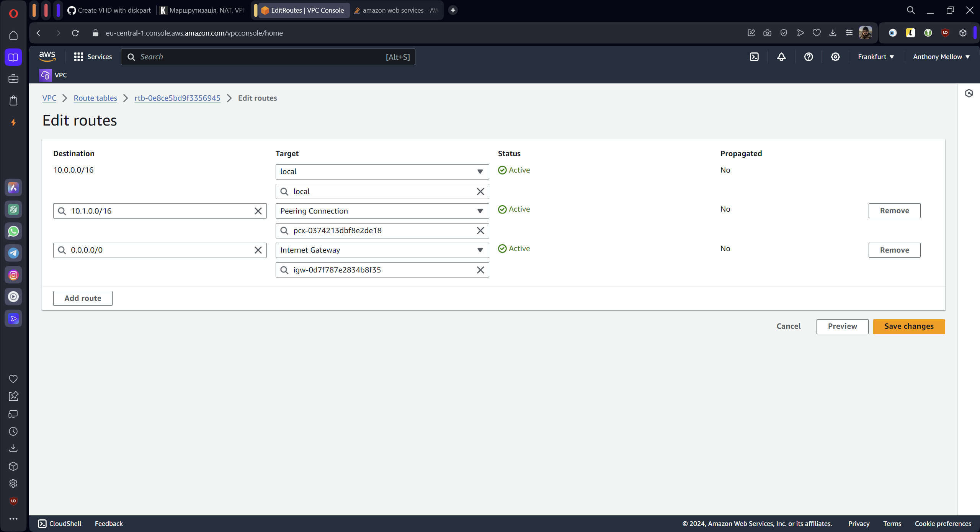
Task: Click the Save changes button
Action: 908,326
